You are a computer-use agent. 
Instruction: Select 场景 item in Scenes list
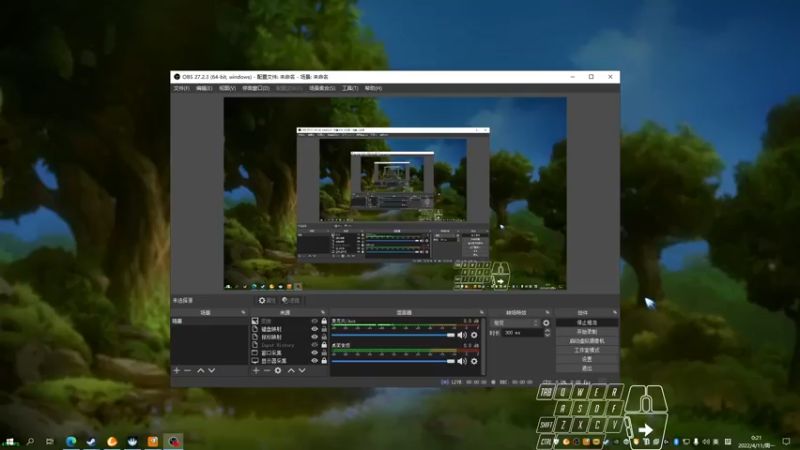click(x=210, y=321)
